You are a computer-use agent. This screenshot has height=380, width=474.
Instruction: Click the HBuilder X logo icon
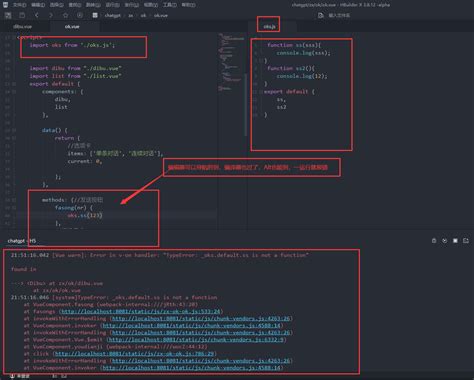click(5, 5)
